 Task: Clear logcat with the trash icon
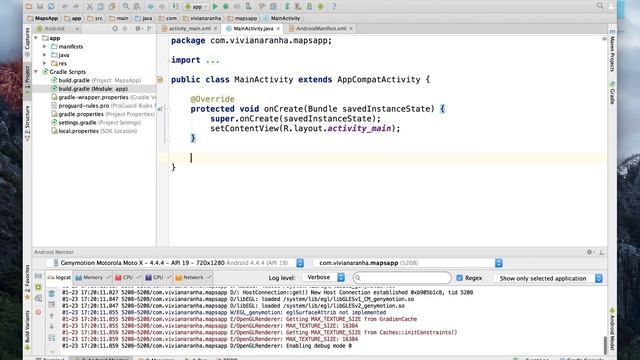click(x=51, y=293)
